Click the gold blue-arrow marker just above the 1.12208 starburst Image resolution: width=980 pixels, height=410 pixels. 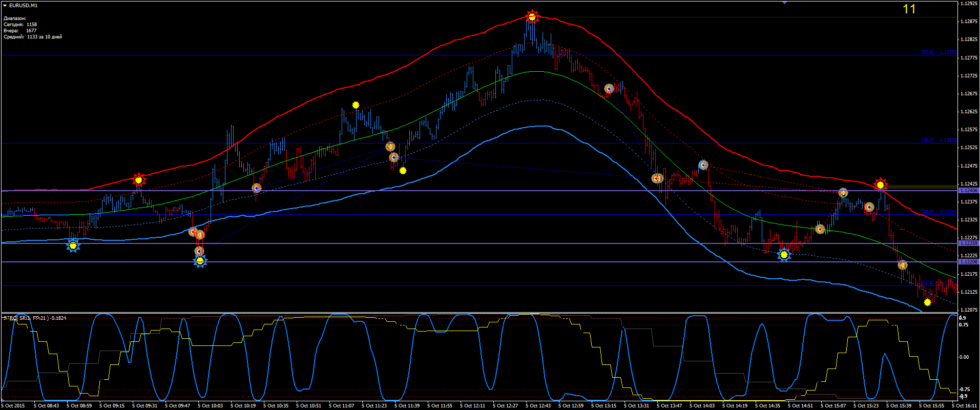[x=199, y=251]
